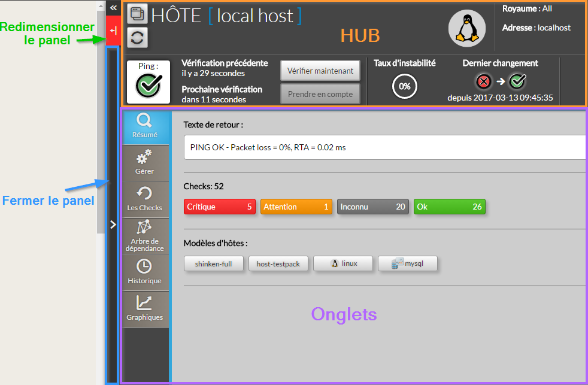Show the Arbre de dépendance tab
The width and height of the screenshot is (588, 385).
[144, 236]
